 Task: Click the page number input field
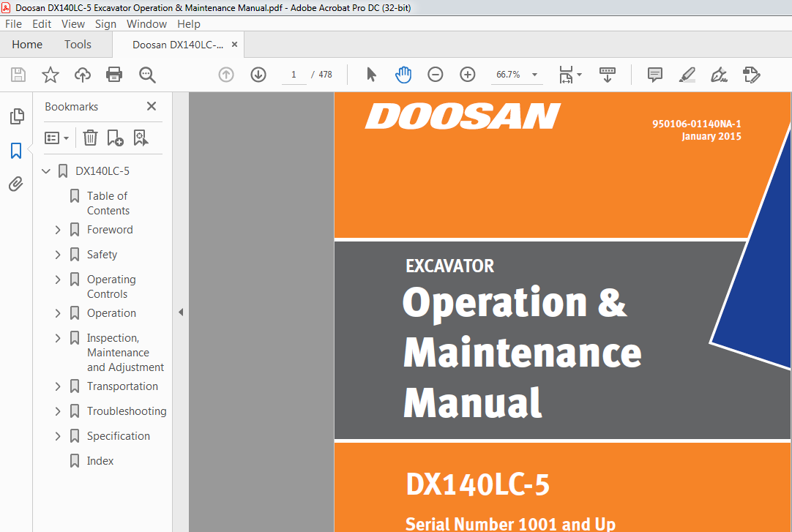pos(294,75)
